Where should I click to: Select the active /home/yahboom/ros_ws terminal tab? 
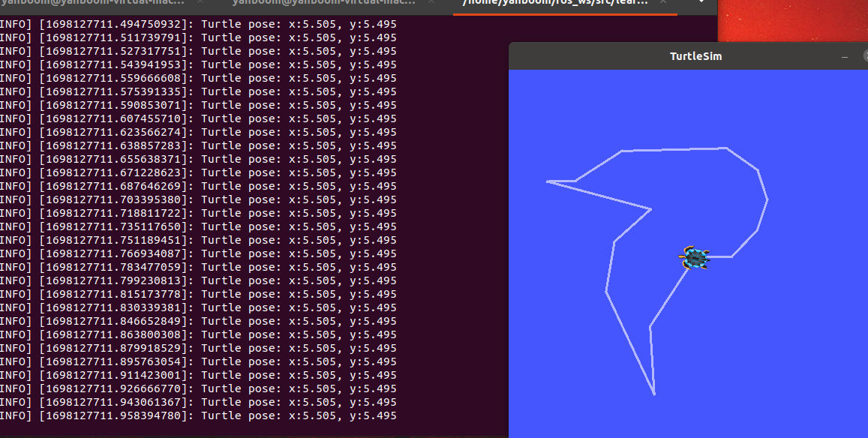555,2
